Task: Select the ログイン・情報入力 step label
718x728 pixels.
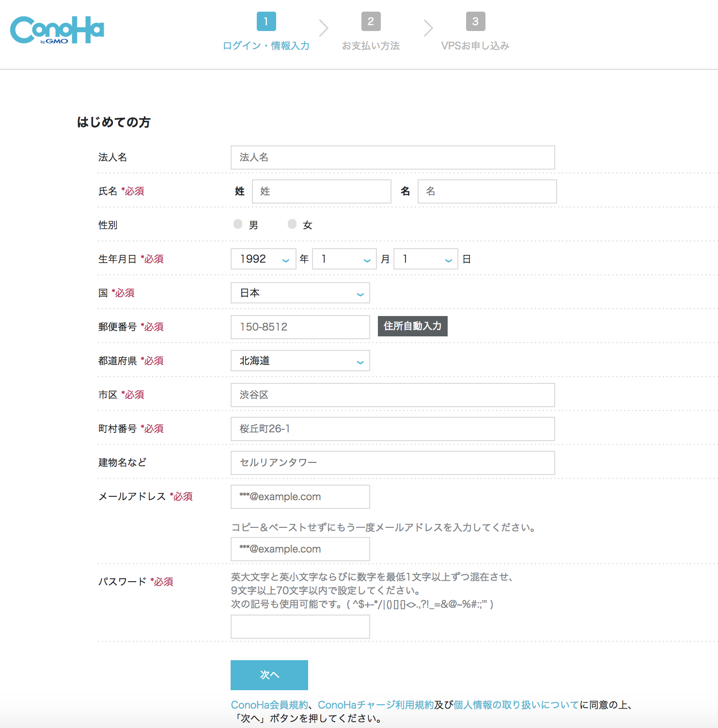Action: tap(266, 46)
